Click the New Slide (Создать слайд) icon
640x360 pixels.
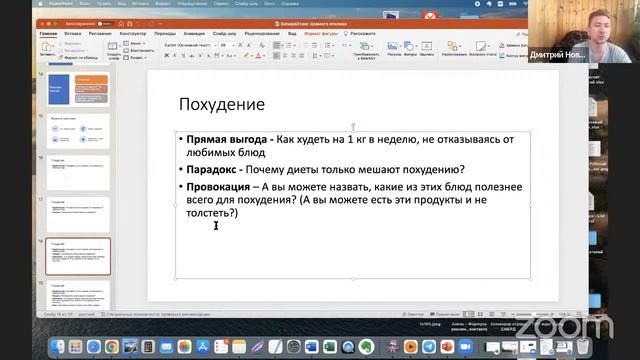point(112,46)
